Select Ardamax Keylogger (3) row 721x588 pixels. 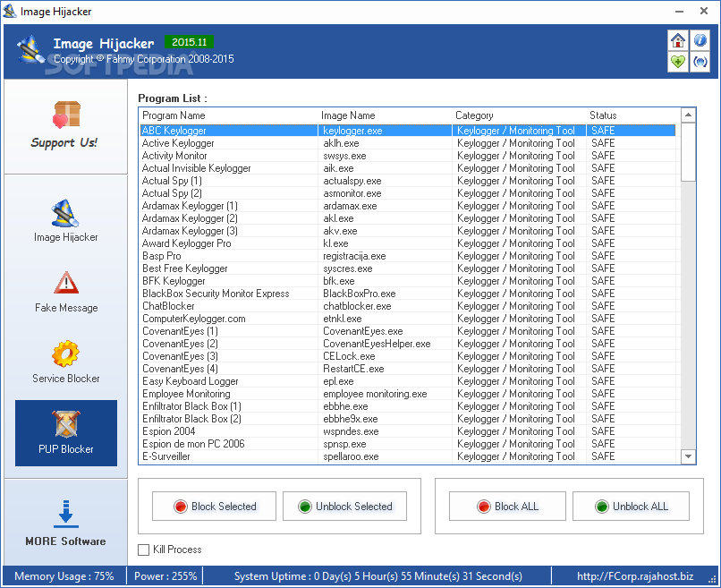pos(408,231)
